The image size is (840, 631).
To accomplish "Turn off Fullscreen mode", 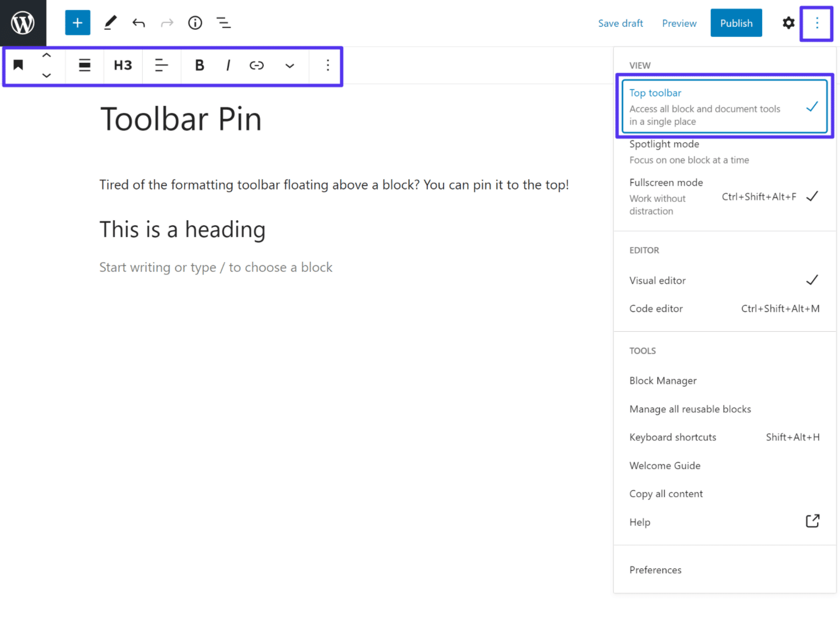I will coord(666,182).
